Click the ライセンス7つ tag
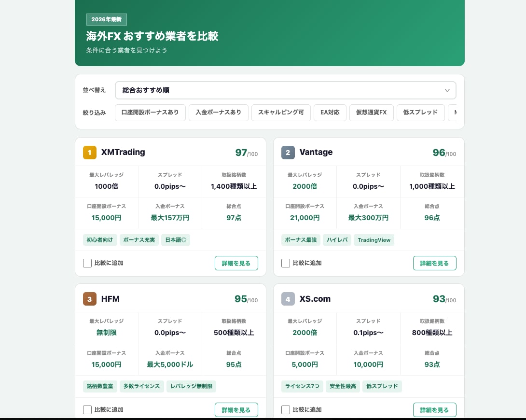The height and width of the screenshot is (420, 526). (302, 386)
